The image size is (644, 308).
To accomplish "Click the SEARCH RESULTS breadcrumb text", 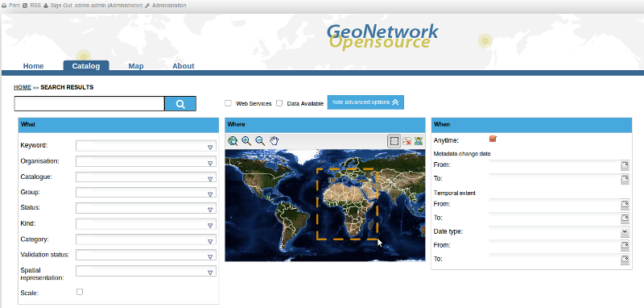I will coord(67,87).
